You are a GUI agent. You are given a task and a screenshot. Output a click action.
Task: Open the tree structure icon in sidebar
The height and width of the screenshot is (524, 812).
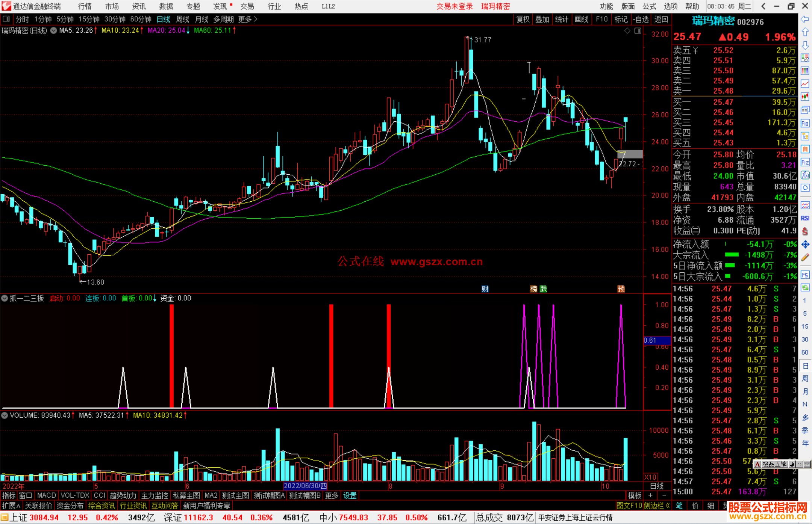coord(805,136)
